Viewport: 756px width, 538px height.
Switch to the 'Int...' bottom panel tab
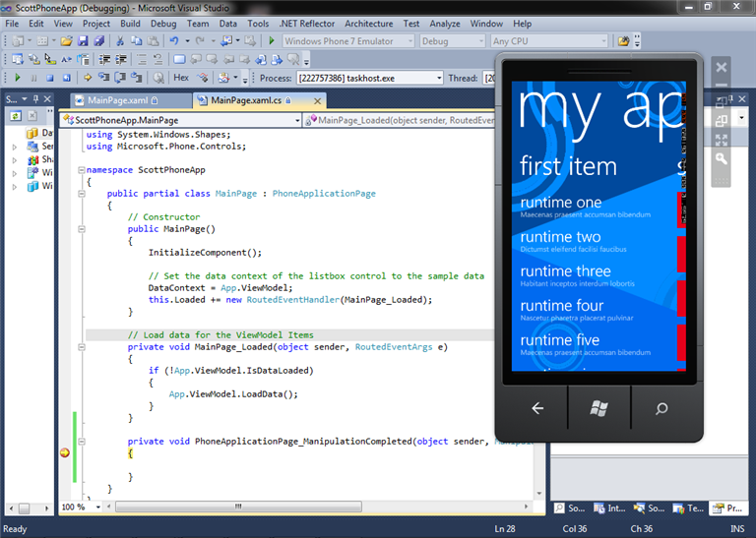[x=609, y=508]
